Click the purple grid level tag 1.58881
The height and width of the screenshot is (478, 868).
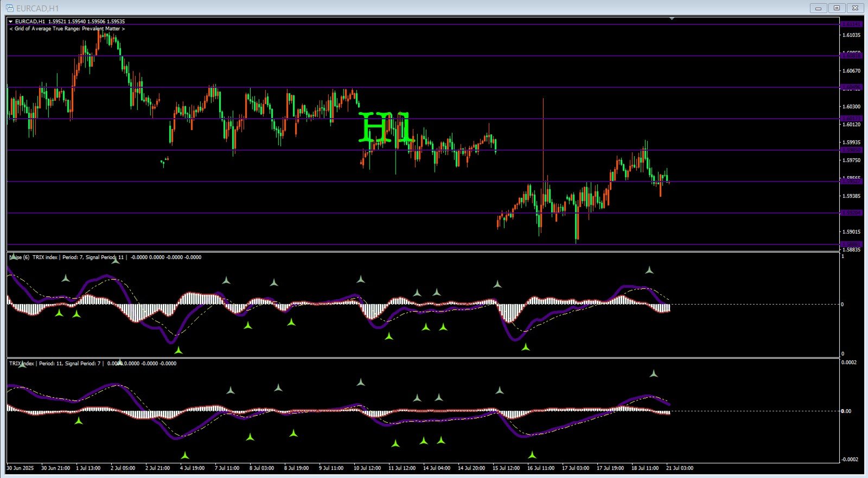(x=851, y=244)
